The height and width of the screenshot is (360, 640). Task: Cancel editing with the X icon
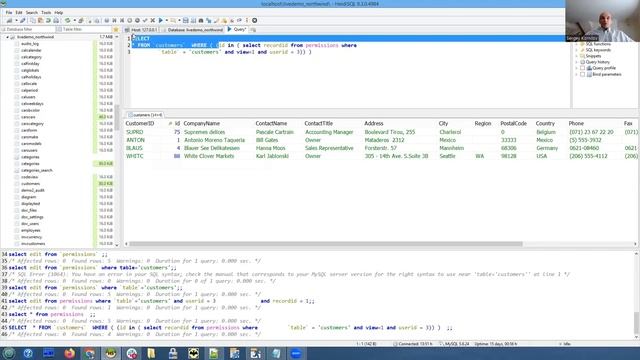(153, 20)
